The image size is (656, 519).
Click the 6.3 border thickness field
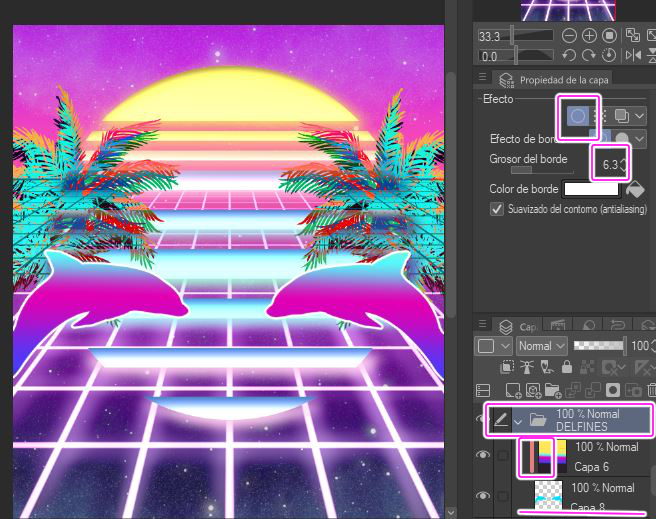pos(610,164)
